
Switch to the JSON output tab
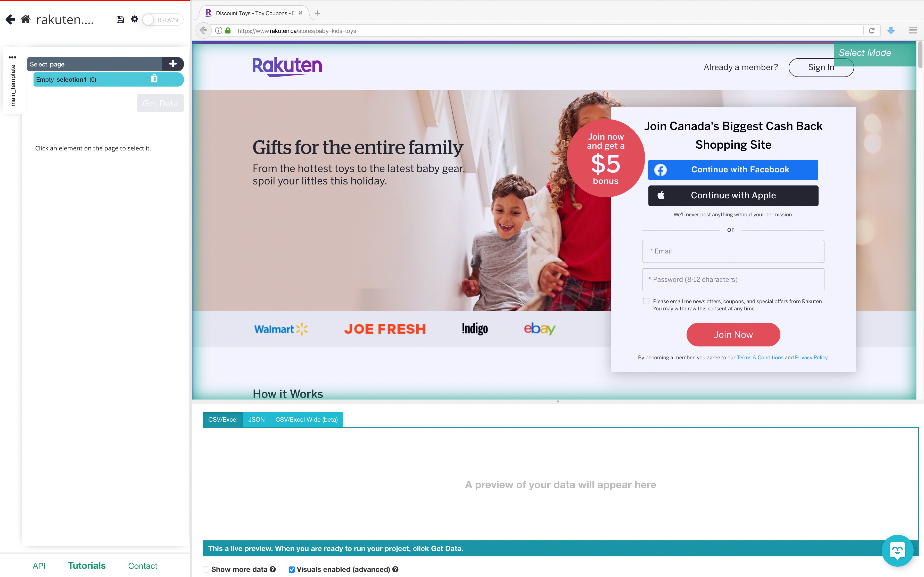pyautogui.click(x=255, y=419)
